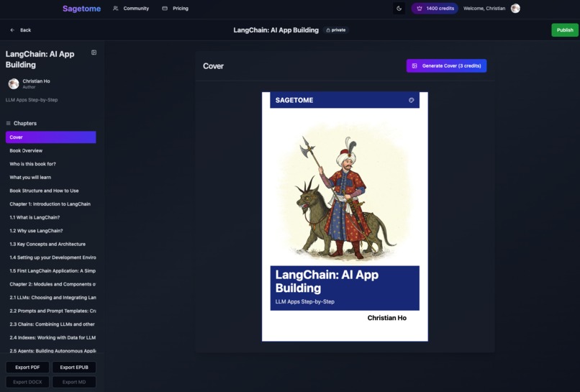
Task: Open 2.4 Indexes: Working with Data
Action: pyautogui.click(x=50, y=337)
